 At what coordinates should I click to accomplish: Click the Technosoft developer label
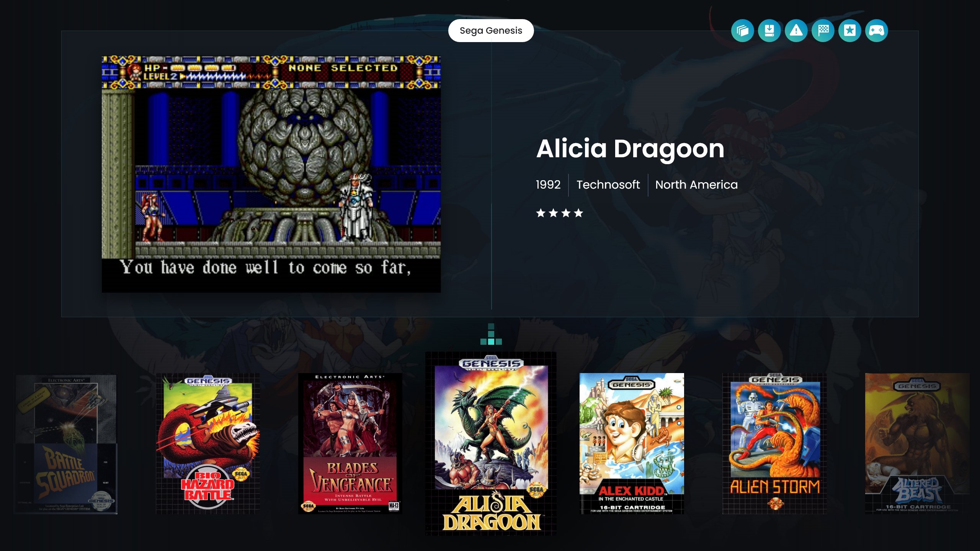(x=608, y=185)
